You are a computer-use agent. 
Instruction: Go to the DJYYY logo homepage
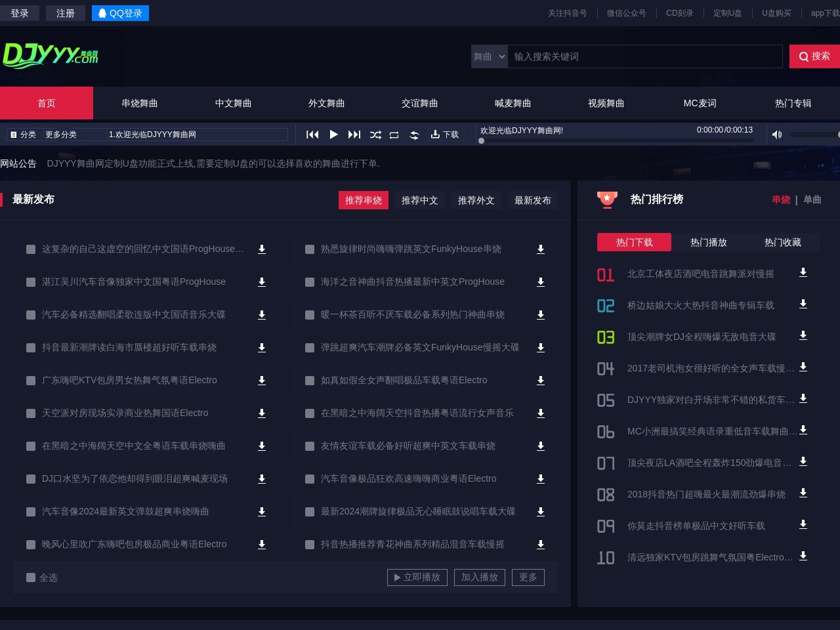click(51, 56)
